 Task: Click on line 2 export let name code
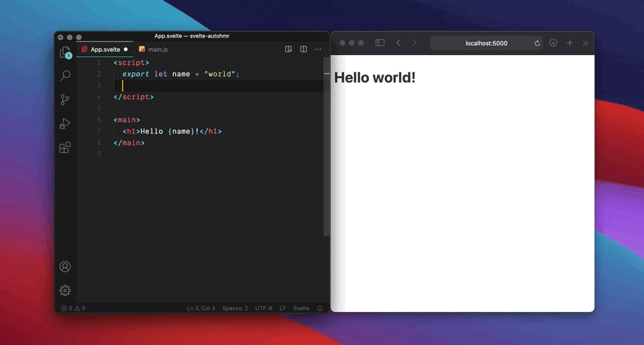pos(180,74)
